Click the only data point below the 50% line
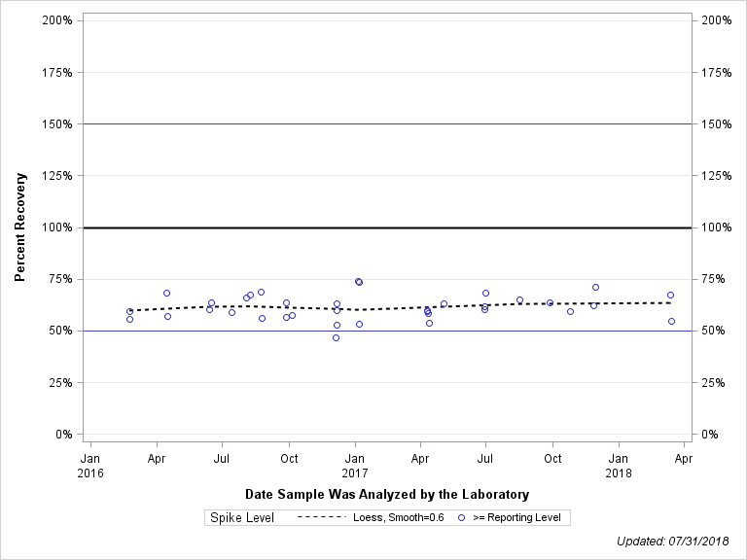 (336, 338)
